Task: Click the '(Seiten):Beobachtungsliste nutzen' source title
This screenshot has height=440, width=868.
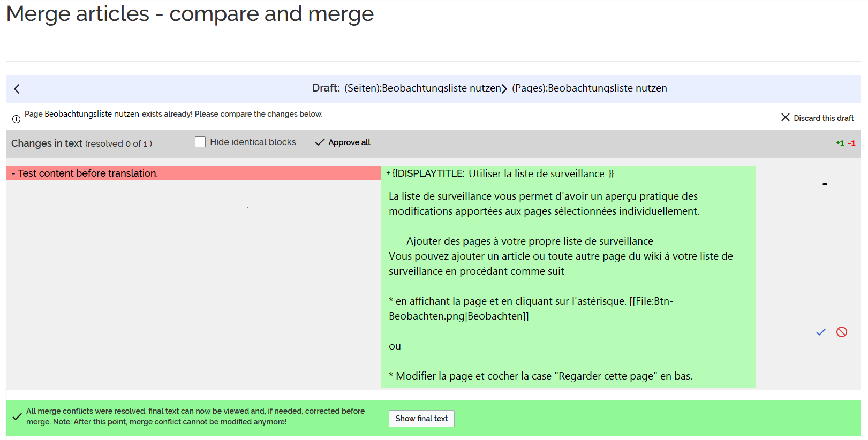Action: [x=422, y=88]
